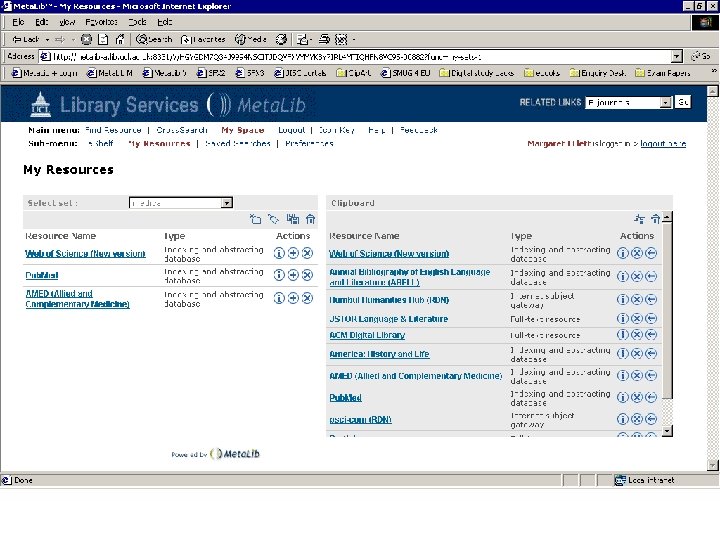This screenshot has height=540, width=720.
Task: Open the Help menu in the menu bar
Action: [164, 22]
